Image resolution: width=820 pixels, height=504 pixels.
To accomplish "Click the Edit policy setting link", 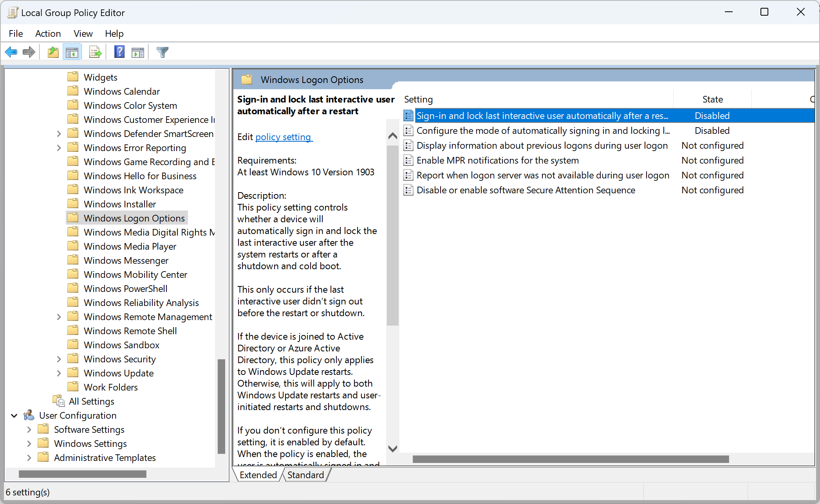I will coord(284,137).
